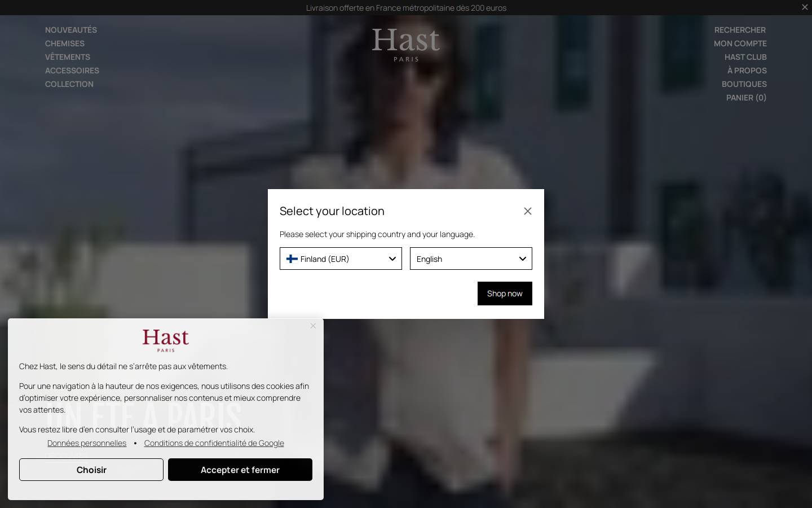View the Panier (0) cart

click(x=746, y=98)
